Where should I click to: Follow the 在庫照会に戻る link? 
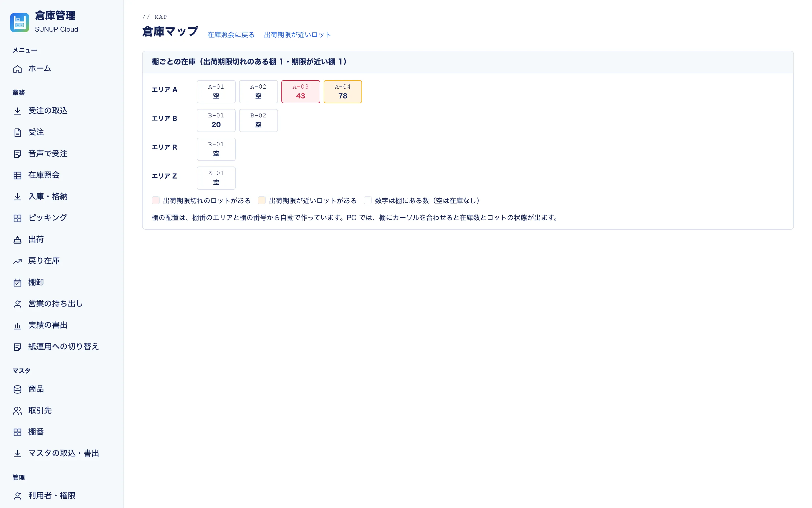(x=231, y=35)
